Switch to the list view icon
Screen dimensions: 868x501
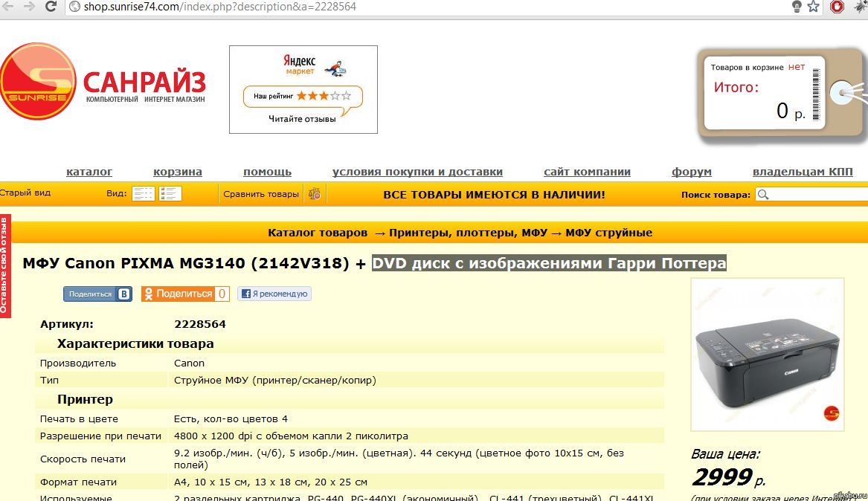click(170, 193)
